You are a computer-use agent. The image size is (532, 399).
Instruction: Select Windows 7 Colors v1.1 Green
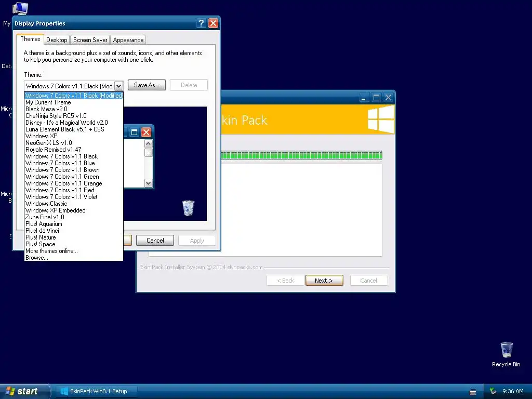[74, 177]
